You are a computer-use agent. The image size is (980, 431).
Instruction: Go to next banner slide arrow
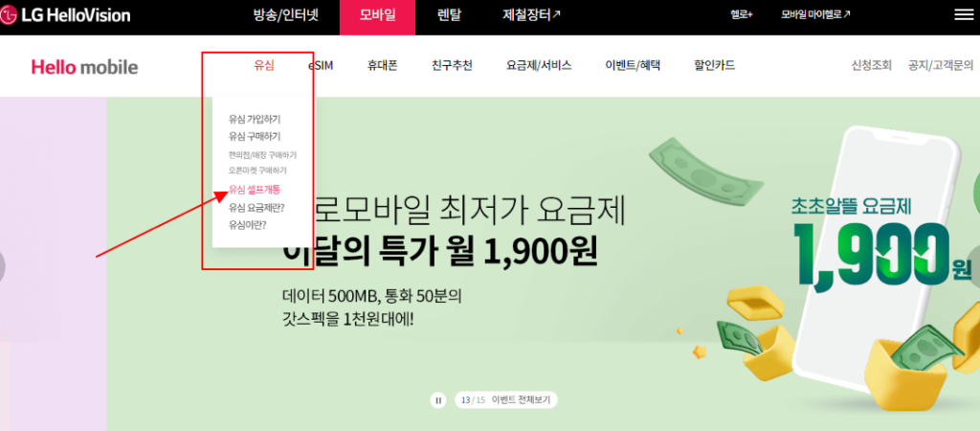click(x=973, y=265)
